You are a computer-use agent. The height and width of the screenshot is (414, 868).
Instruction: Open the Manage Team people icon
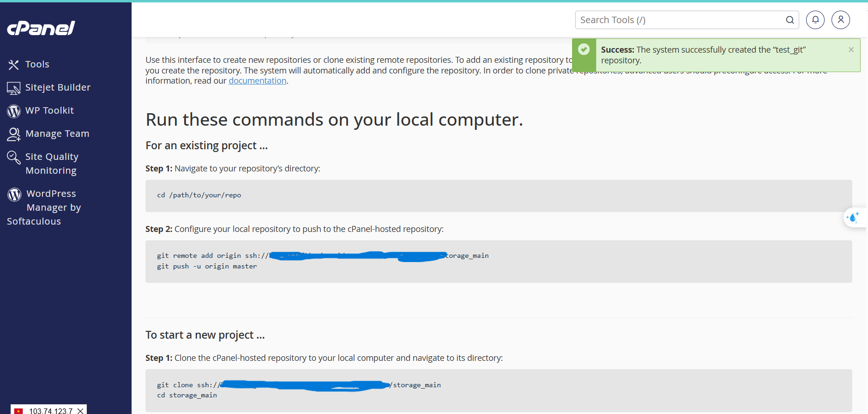pyautogui.click(x=14, y=134)
